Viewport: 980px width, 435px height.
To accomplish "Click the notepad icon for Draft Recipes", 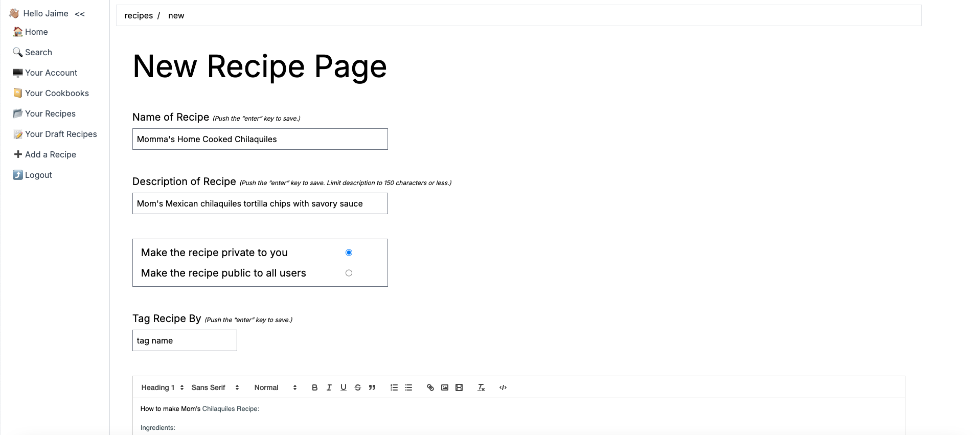I will point(18,134).
